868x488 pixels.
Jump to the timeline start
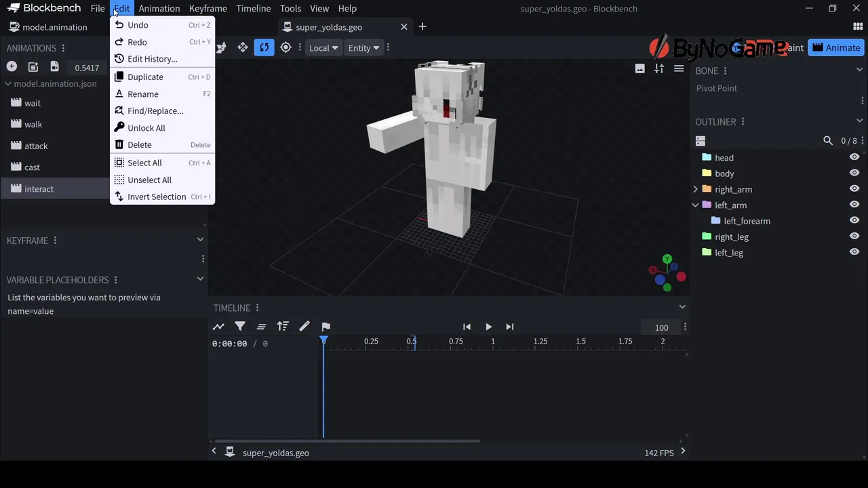click(x=467, y=327)
